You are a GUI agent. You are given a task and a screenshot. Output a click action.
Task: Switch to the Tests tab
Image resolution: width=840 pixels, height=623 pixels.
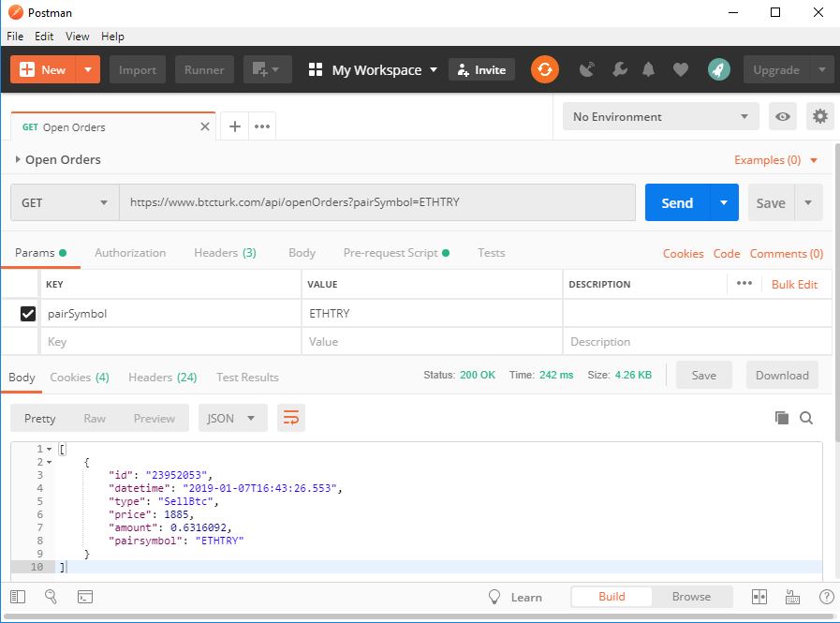(x=492, y=253)
